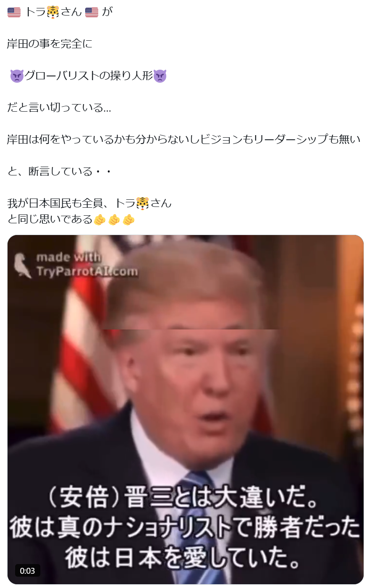Image resolution: width=372 pixels, height=588 pixels.
Task: Click the line だと言い切っている…
Action: click(x=59, y=108)
